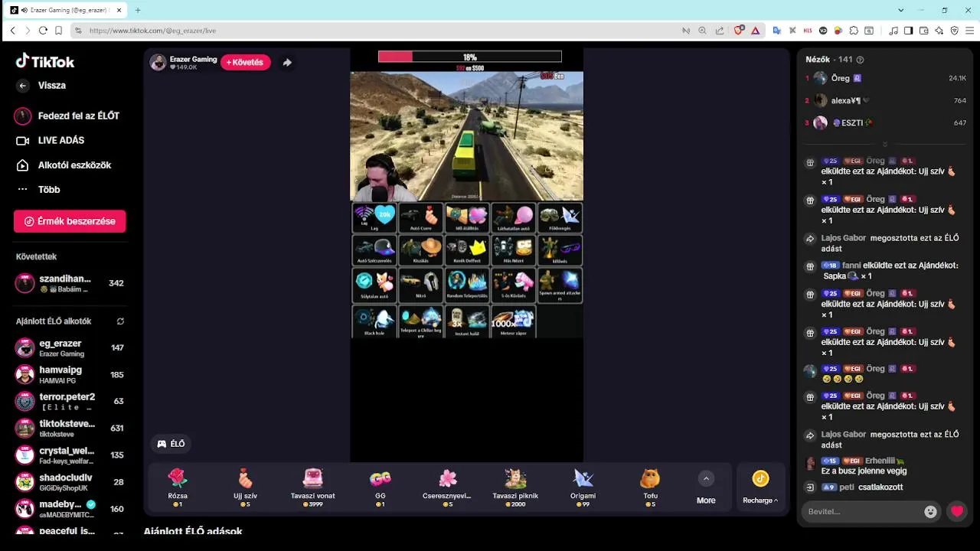Reload the TikTok page

(43, 31)
